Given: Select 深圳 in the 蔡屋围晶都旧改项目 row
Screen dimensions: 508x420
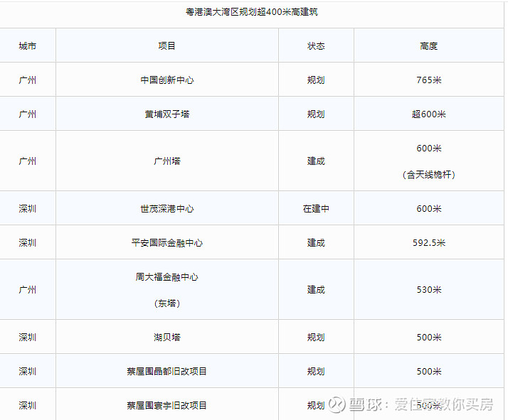Looking at the screenshot, I should click(28, 371).
